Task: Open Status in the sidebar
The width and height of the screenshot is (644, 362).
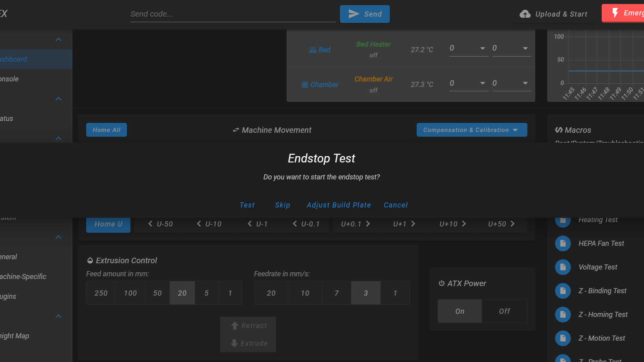Action: (36, 119)
